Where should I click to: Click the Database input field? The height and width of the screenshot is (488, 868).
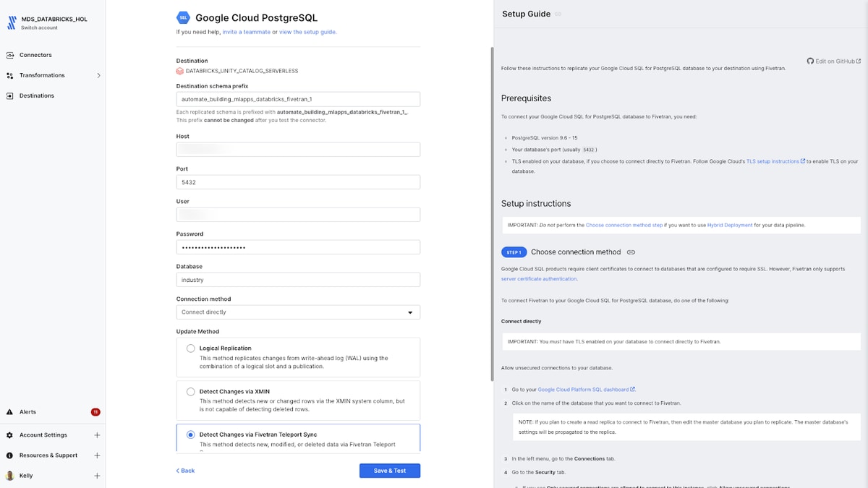[x=298, y=280]
